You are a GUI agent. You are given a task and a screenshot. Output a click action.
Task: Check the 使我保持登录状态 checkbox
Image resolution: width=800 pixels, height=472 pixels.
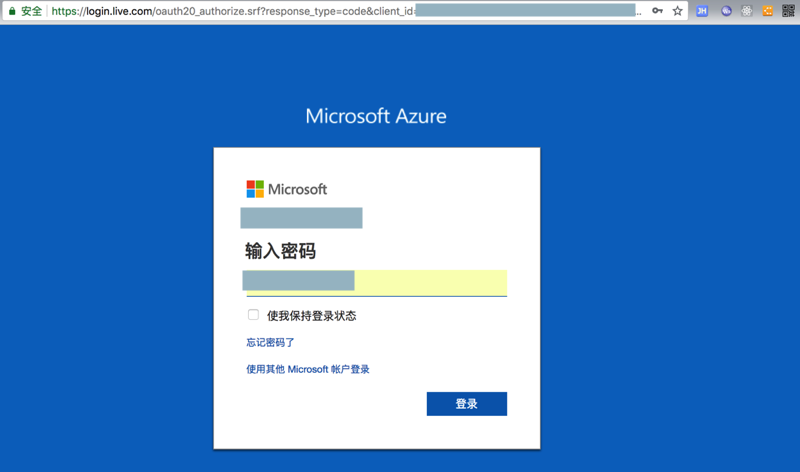253,314
